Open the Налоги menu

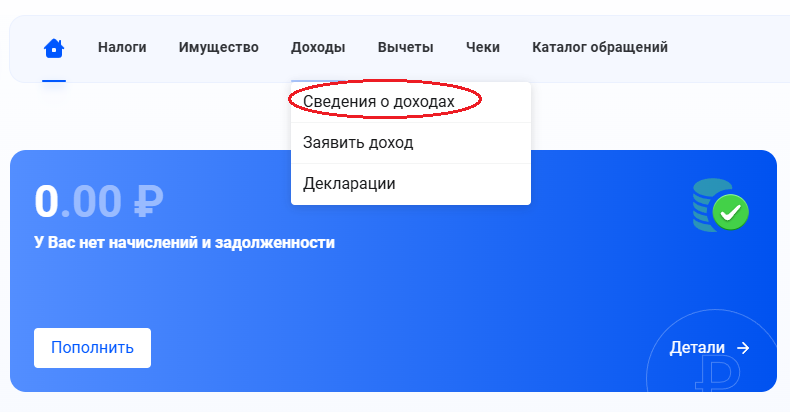[122, 47]
